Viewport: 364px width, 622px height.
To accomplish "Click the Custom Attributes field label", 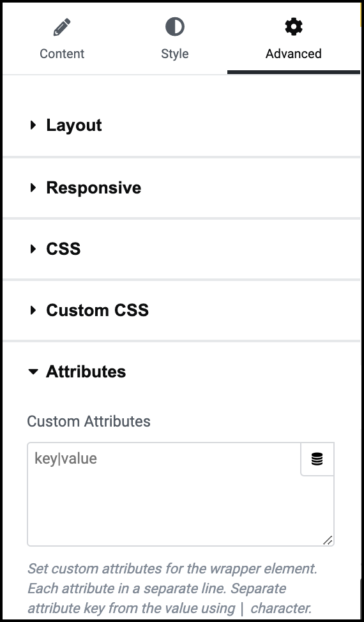I will (x=89, y=421).
